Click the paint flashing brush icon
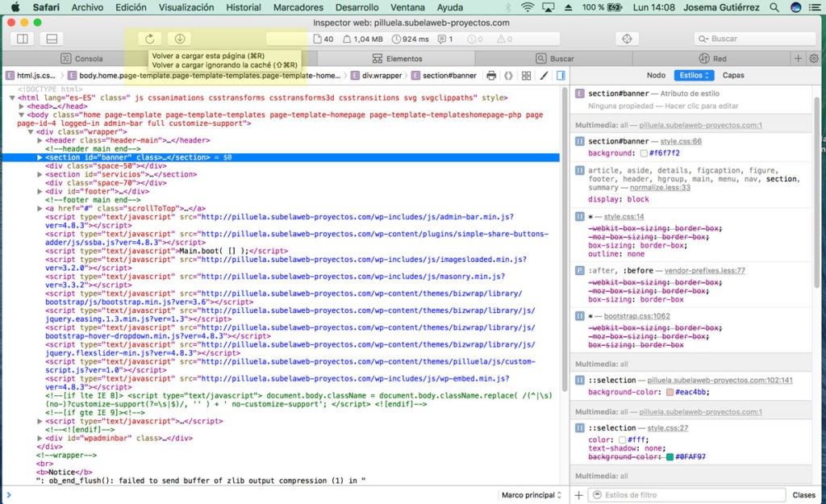Screen dimensions: 826x504 544,76
